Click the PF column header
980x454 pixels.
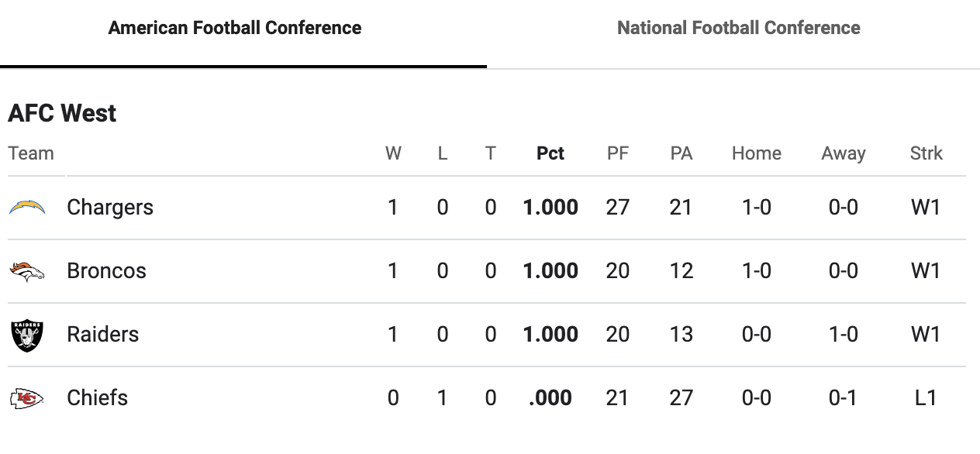[618, 153]
